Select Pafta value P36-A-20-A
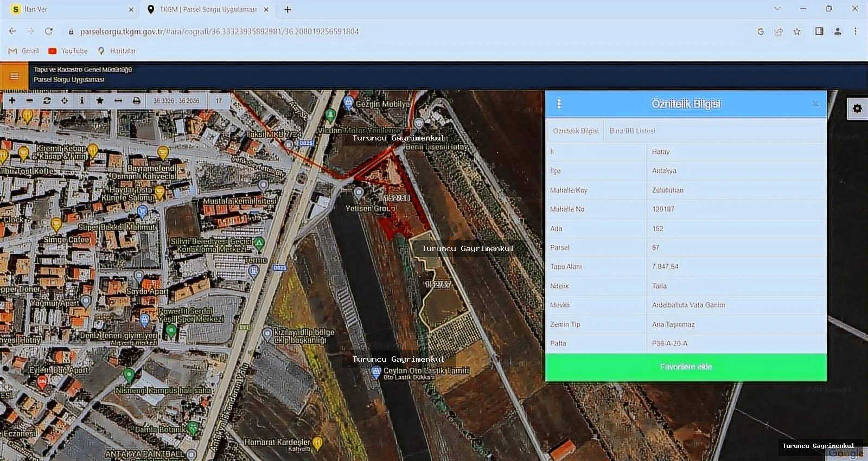 point(669,343)
